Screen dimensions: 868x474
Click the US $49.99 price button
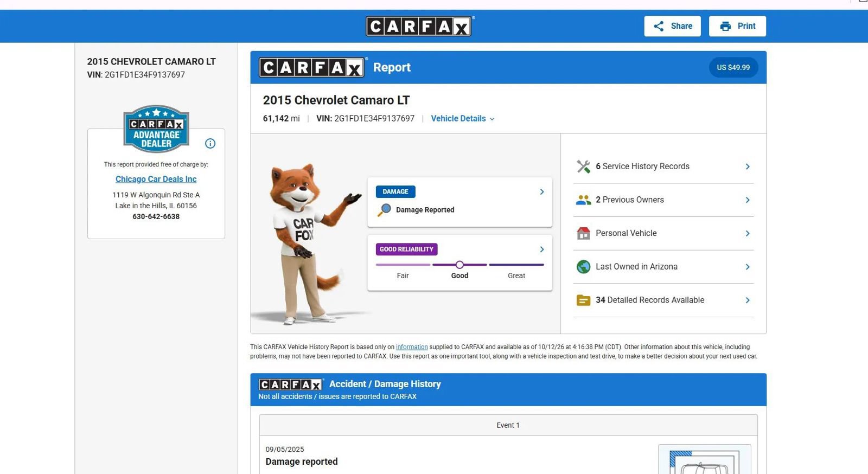733,67
